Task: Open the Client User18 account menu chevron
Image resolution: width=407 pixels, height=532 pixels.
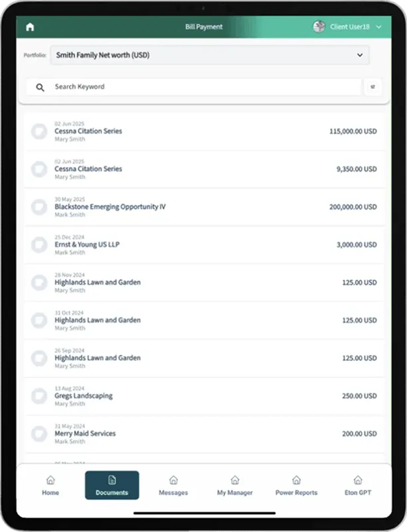Action: 378,27
